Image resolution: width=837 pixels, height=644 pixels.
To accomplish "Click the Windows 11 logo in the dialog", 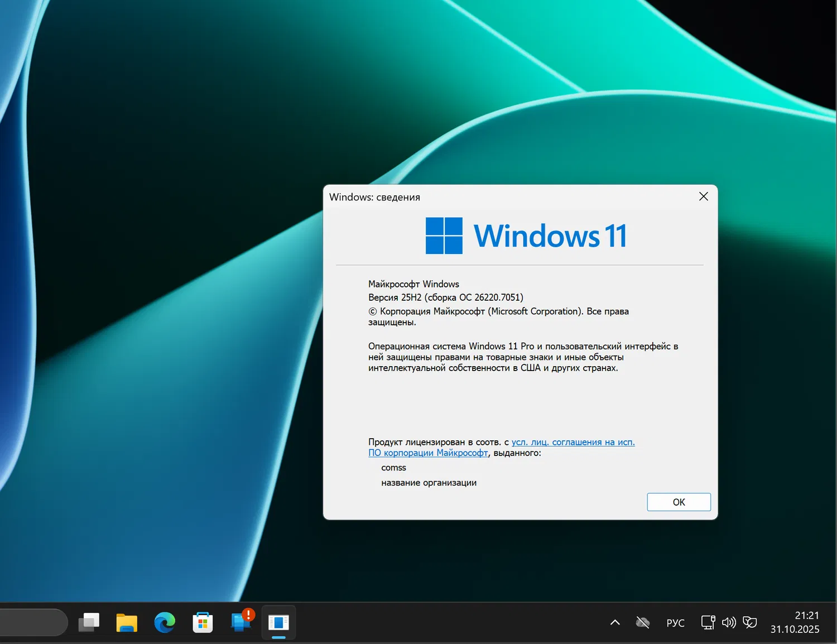I will (444, 235).
